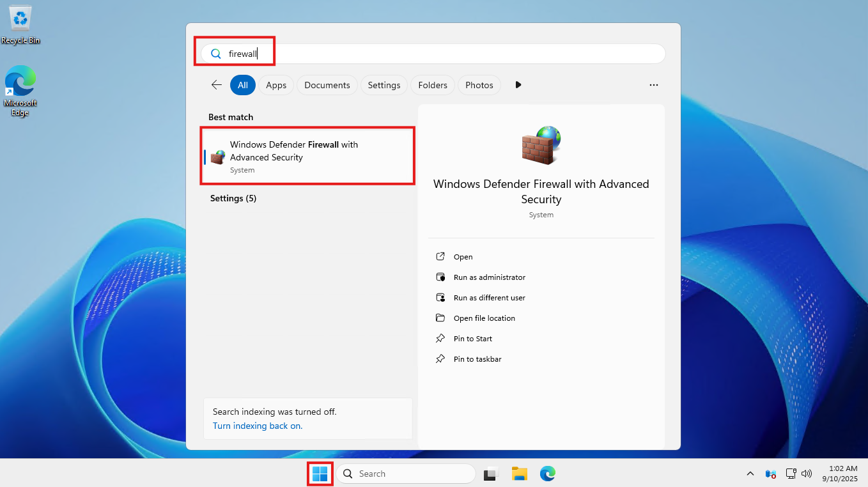The image size is (868, 487).
Task: Click the Start button on the taskbar
Action: pos(319,474)
